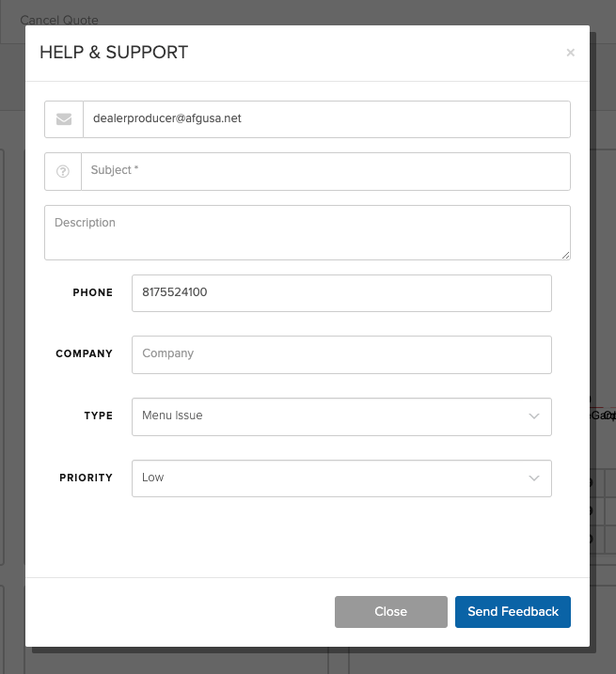616x674 pixels.
Task: Click the question mark subject icon
Action: [63, 171]
